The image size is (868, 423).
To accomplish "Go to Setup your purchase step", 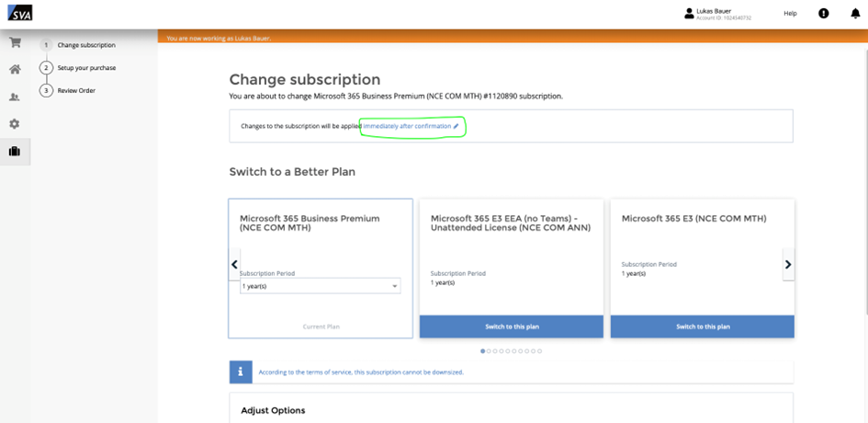I will pos(86,68).
